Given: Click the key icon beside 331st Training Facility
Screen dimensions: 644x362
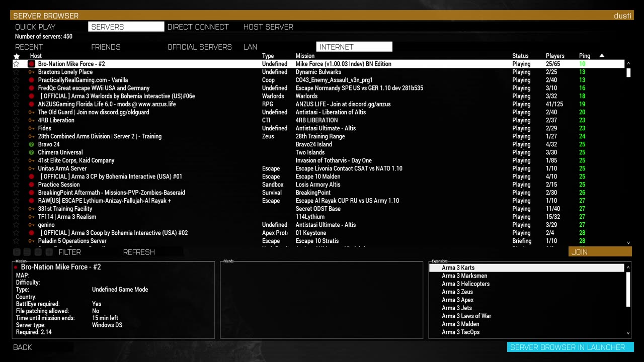Looking at the screenshot, I should click(x=31, y=209).
